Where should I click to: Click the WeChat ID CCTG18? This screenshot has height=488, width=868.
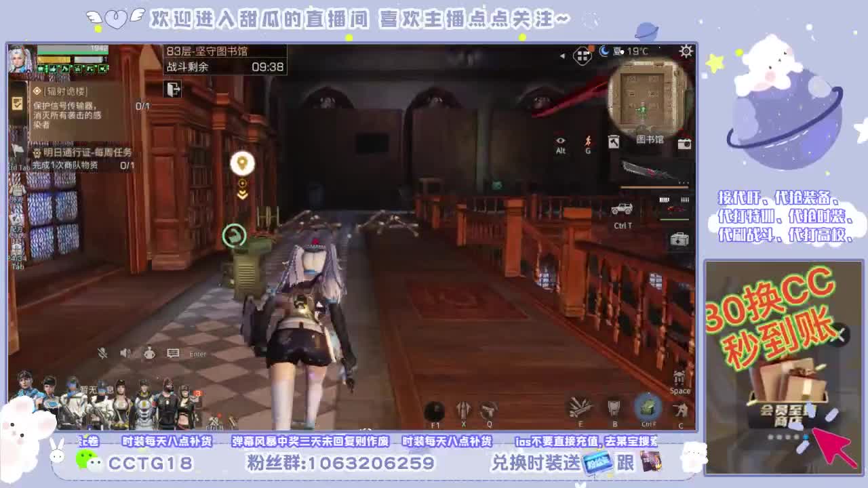(x=151, y=463)
